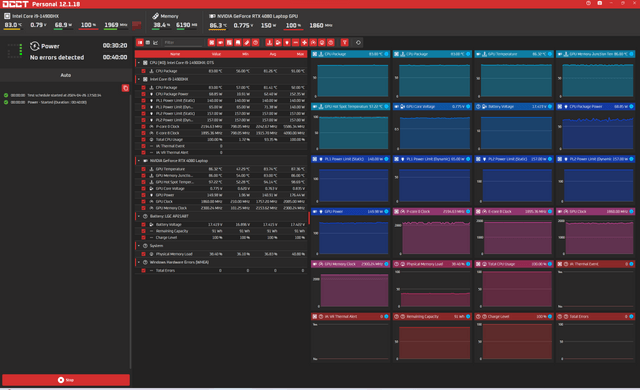Image resolution: width=640 pixels, height=390 pixels.
Task: Click the Remaining Capacity graph header
Action: tap(432, 317)
